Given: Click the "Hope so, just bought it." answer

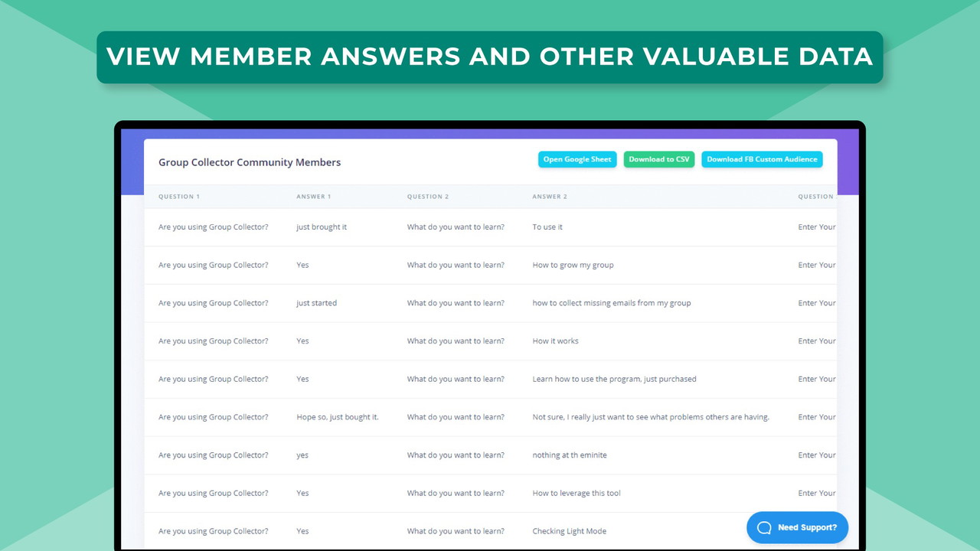Looking at the screenshot, I should [337, 417].
